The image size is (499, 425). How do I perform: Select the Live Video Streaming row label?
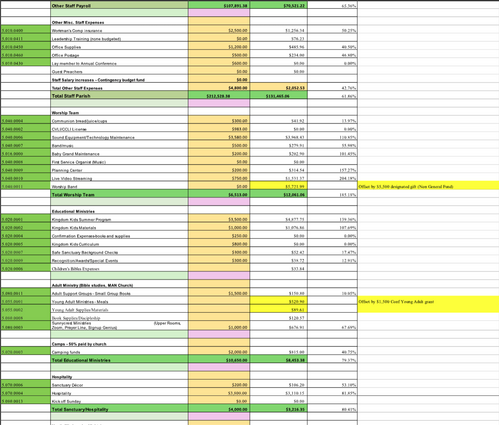[x=119, y=178]
